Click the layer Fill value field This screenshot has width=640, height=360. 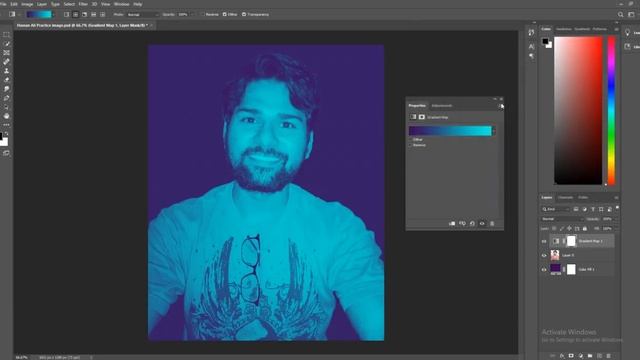608,229
